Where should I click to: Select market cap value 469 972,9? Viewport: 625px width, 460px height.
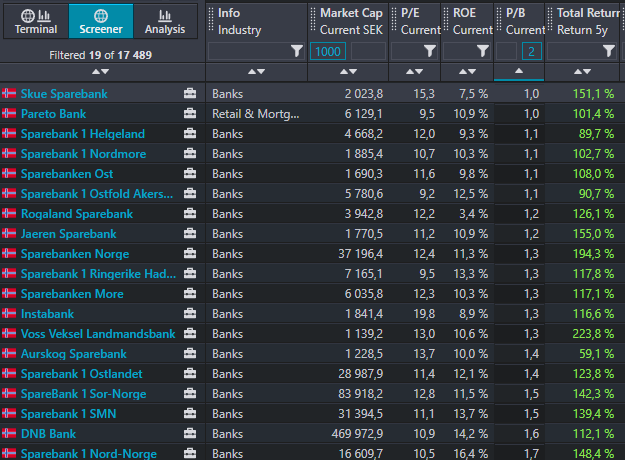coord(357,434)
